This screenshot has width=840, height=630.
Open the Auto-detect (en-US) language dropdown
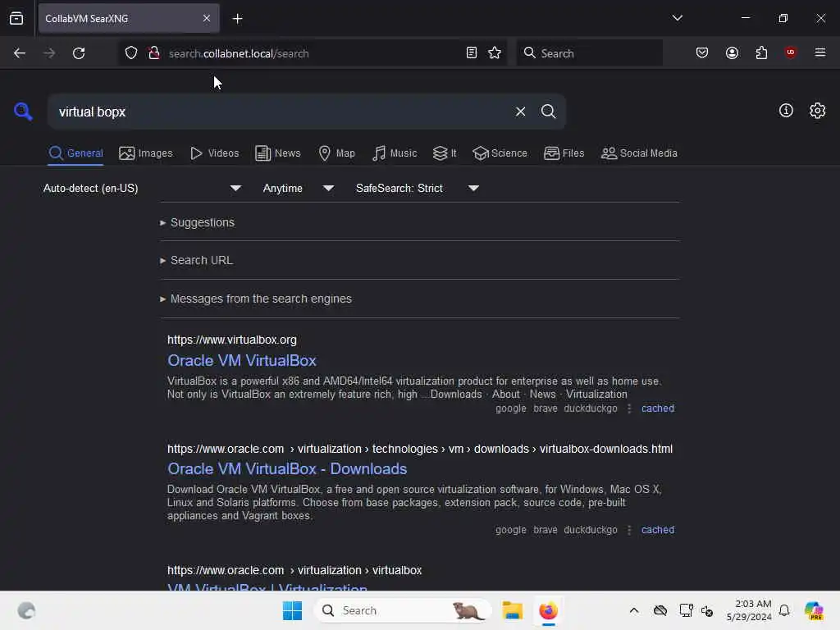[x=142, y=188]
